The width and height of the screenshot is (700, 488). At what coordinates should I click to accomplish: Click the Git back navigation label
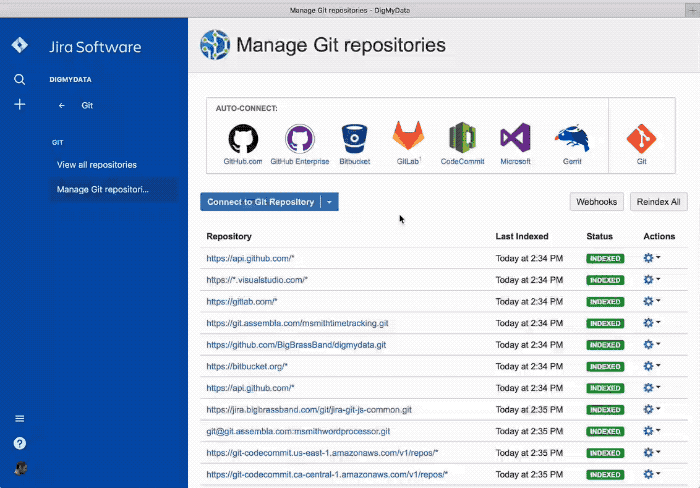pos(87,105)
